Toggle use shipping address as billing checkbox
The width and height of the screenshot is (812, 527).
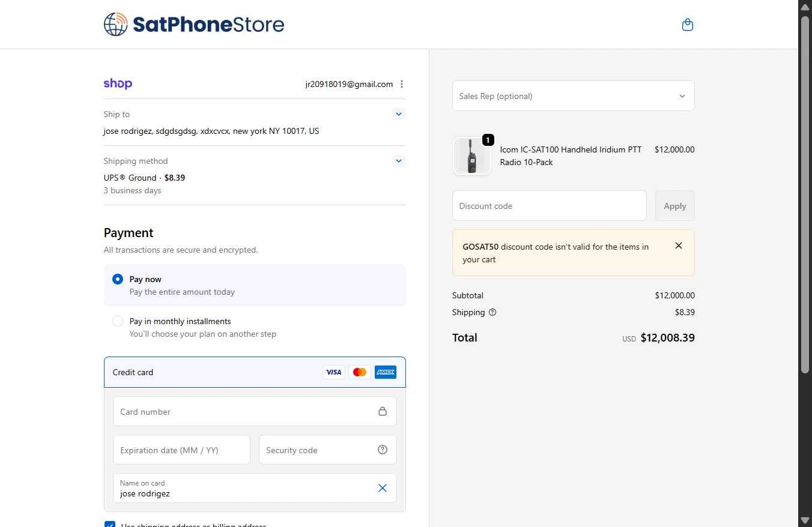coord(110,525)
